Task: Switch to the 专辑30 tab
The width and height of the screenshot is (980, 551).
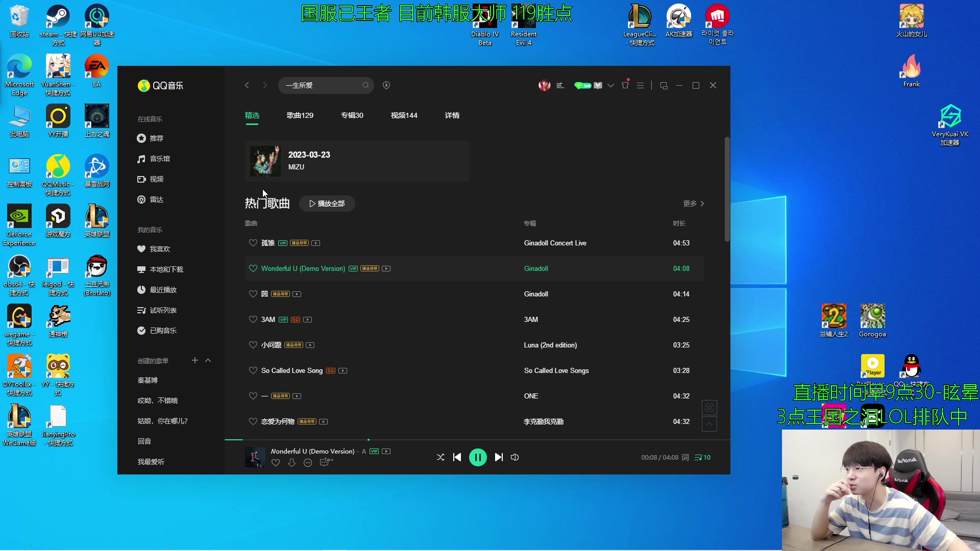Action: 352,115
